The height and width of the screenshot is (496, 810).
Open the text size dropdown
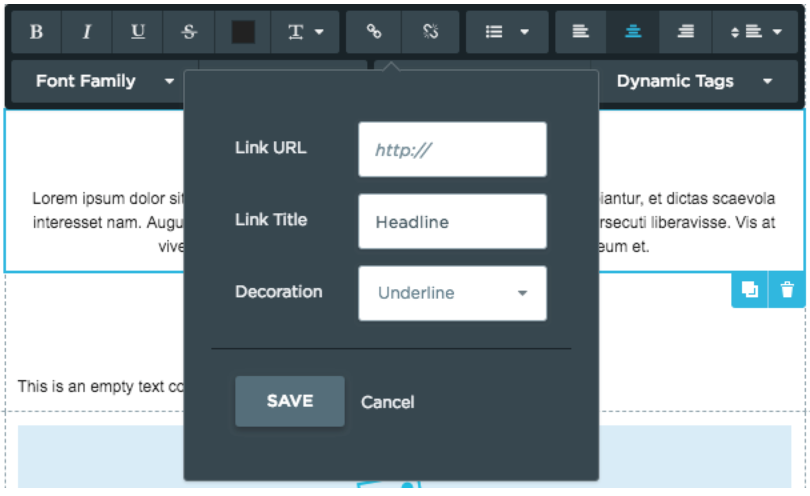306,32
